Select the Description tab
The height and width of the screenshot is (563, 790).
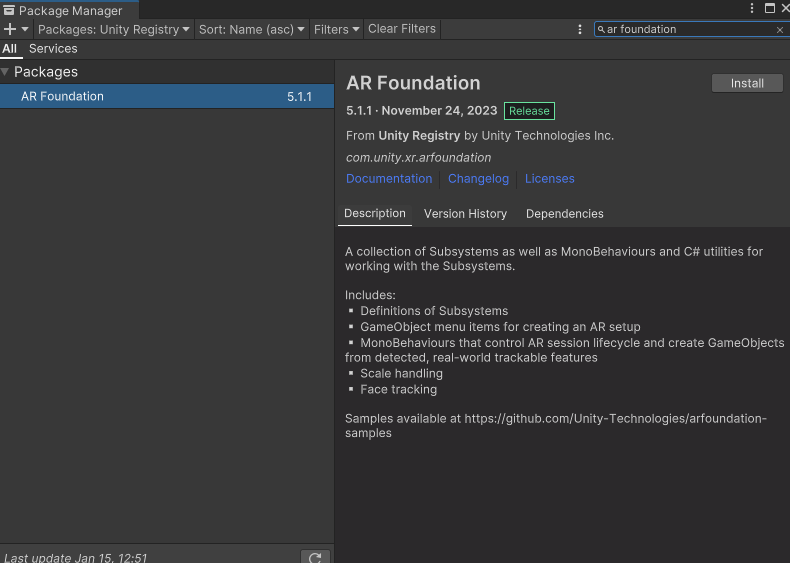click(375, 214)
